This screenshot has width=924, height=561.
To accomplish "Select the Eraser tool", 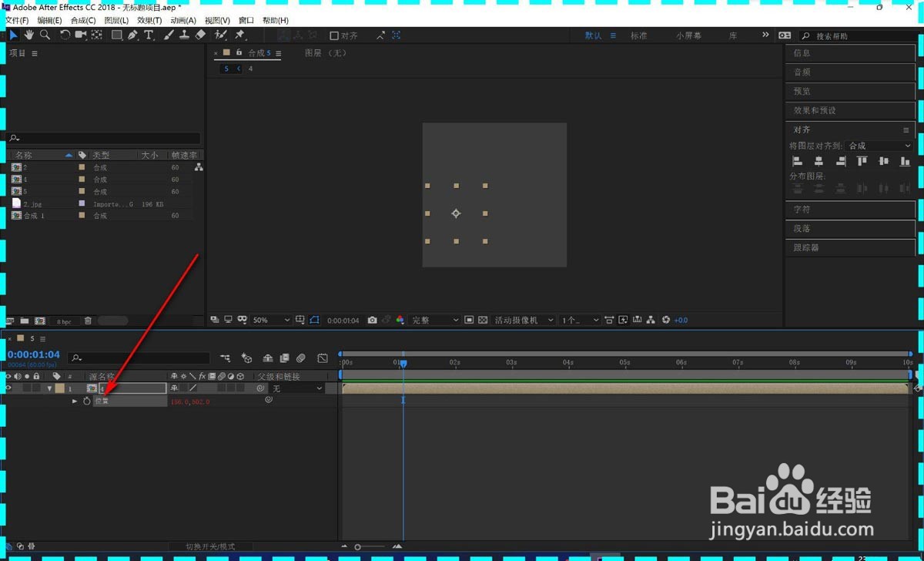I will pyautogui.click(x=201, y=35).
